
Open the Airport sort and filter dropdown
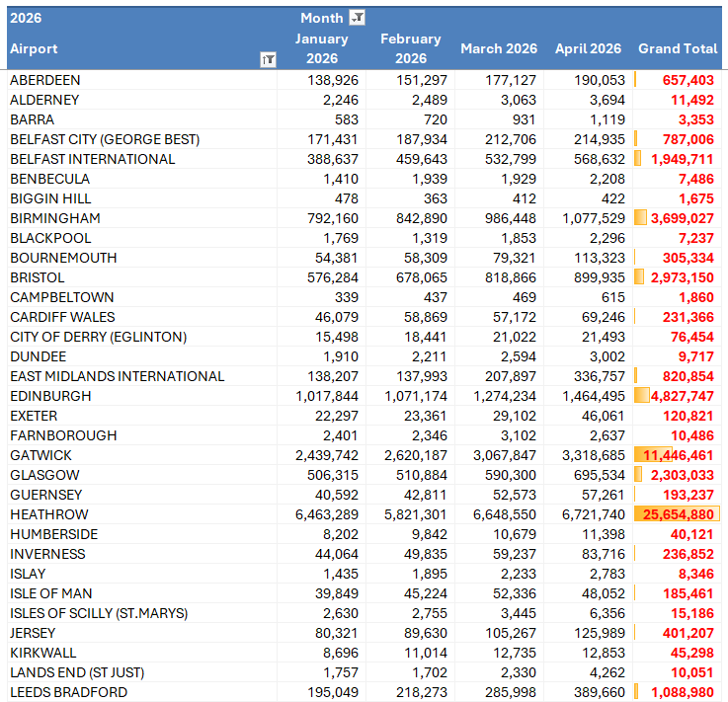(x=268, y=59)
